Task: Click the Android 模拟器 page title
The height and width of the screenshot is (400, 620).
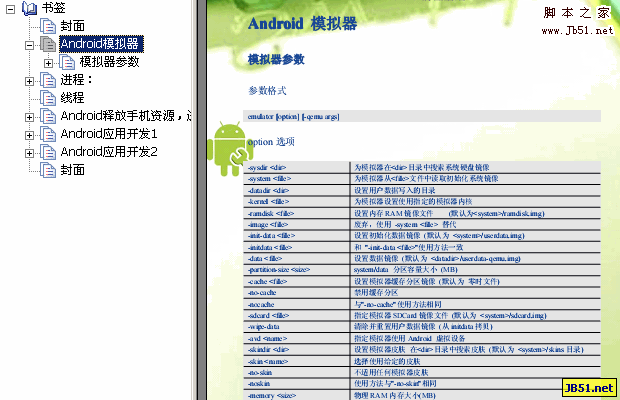Action: click(302, 24)
